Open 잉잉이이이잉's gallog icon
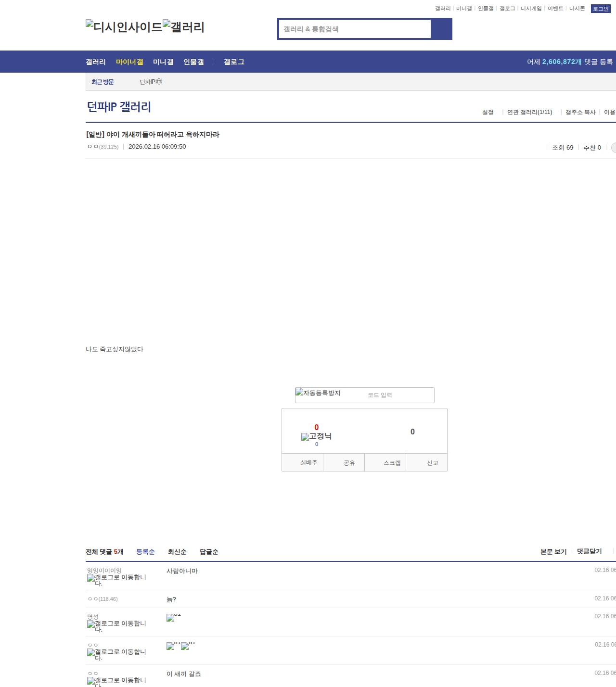The image size is (616, 687). click(x=116, y=580)
